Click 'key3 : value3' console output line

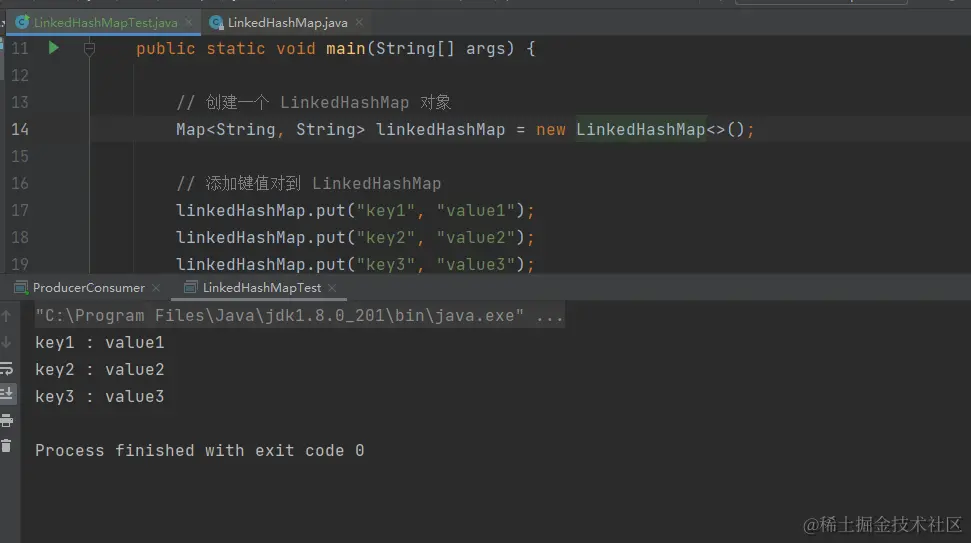pyautogui.click(x=100, y=397)
